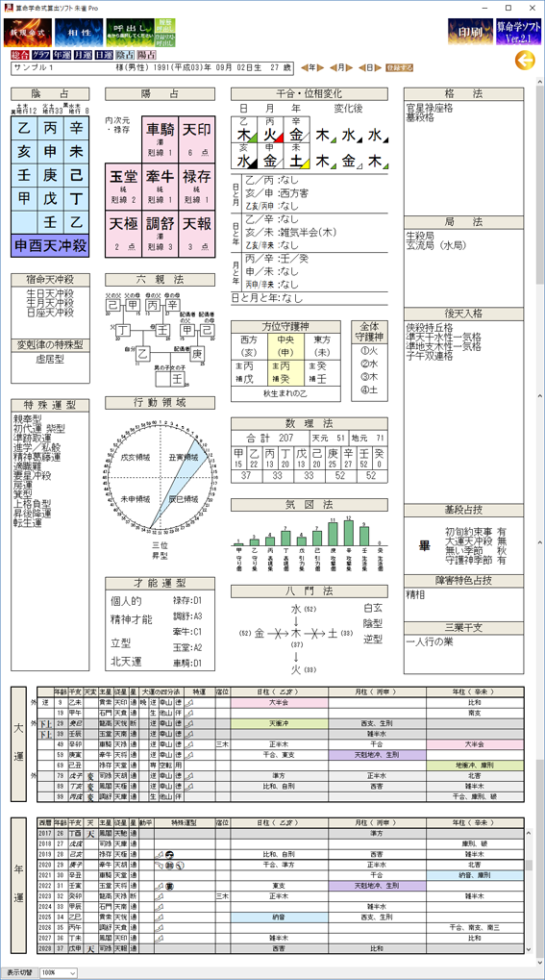The height and width of the screenshot is (980, 545).
Task: Click the 牽牛 star cell in 陽占
Action: (x=160, y=187)
